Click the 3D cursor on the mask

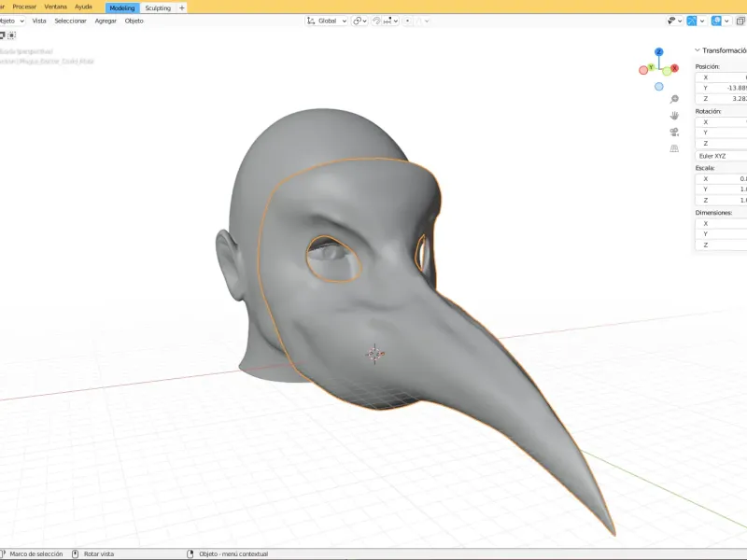tap(375, 354)
